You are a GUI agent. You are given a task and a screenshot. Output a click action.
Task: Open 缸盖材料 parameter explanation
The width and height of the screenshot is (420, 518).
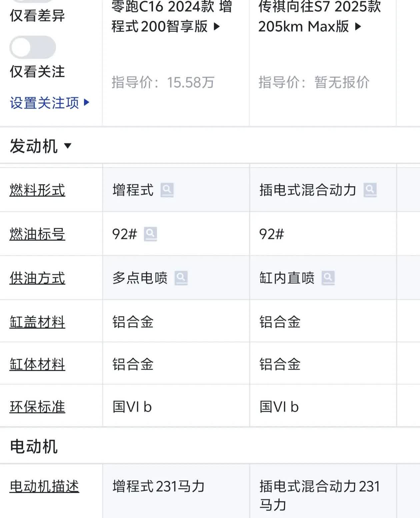click(37, 322)
